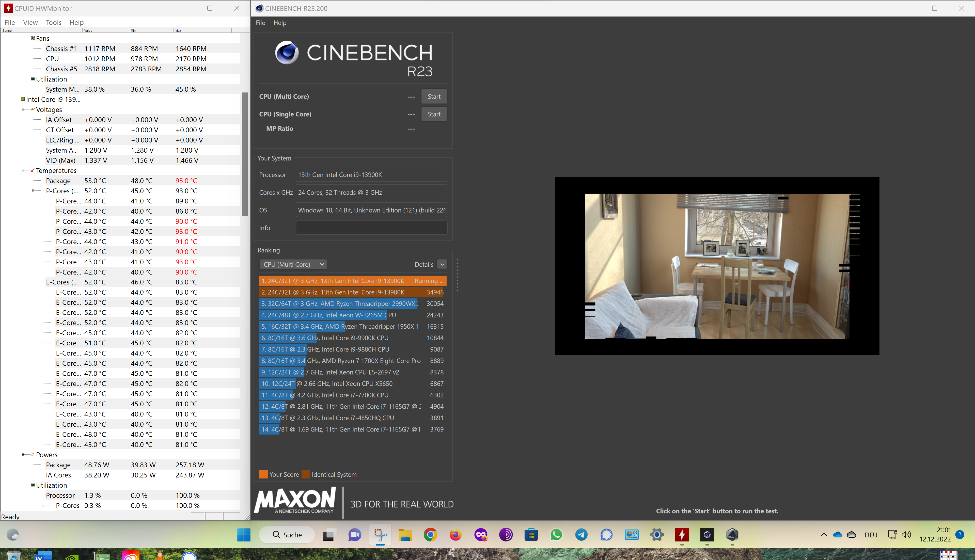Collapse the Powers node
The image size is (975, 560).
(23, 455)
